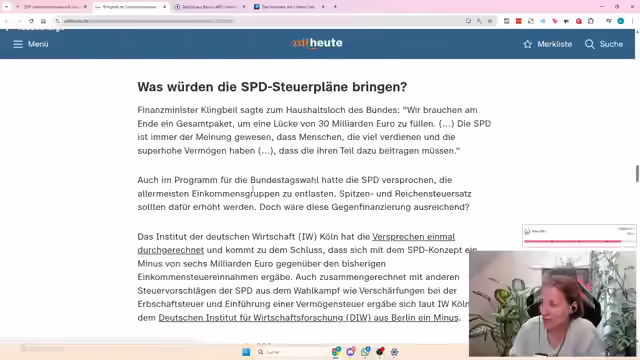Open the Merkliste label
640x360 pixels.
tap(555, 44)
